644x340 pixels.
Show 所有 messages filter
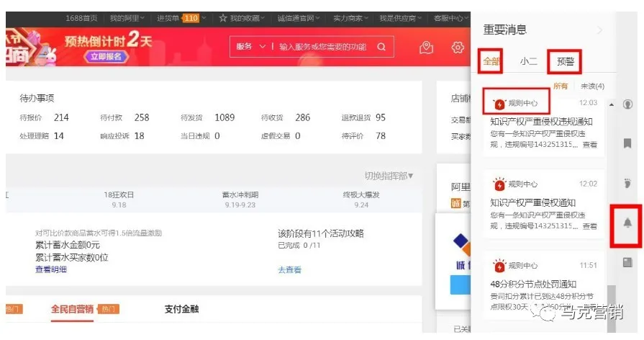tap(561, 86)
